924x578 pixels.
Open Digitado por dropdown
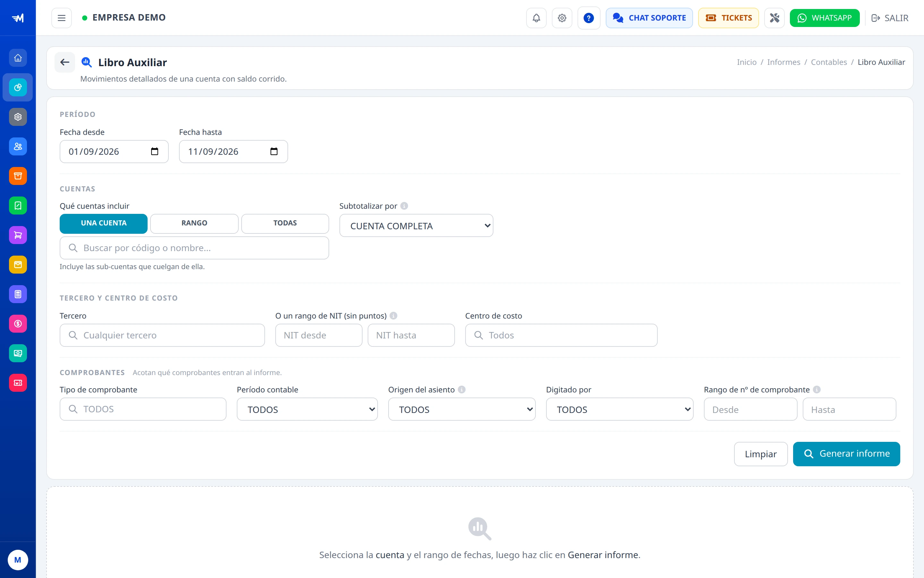pyautogui.click(x=619, y=409)
